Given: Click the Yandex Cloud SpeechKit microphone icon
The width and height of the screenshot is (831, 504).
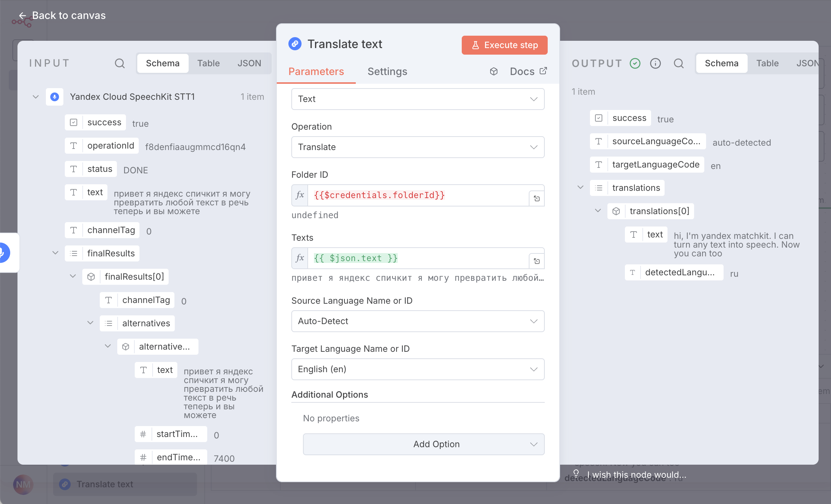Looking at the screenshot, I should click(55, 97).
